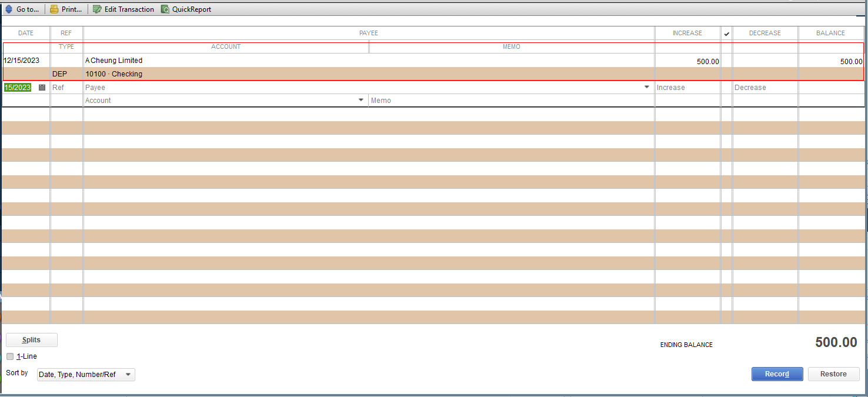The width and height of the screenshot is (868, 397).
Task: Click the Increase amount field
Action: coord(687,88)
